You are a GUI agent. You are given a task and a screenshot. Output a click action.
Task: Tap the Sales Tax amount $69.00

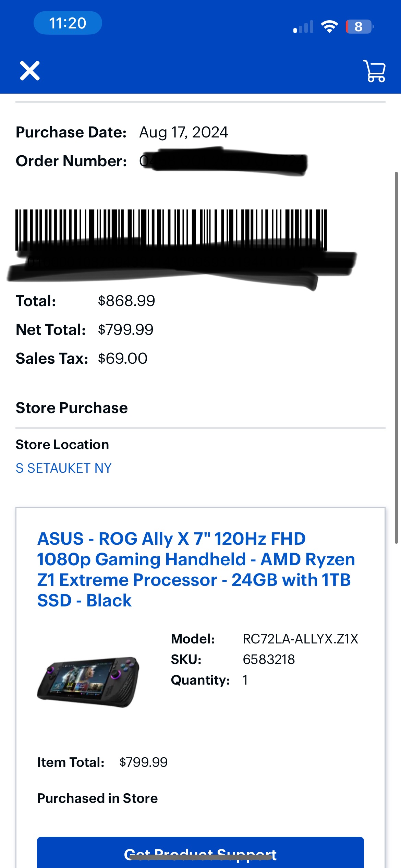pyautogui.click(x=122, y=359)
